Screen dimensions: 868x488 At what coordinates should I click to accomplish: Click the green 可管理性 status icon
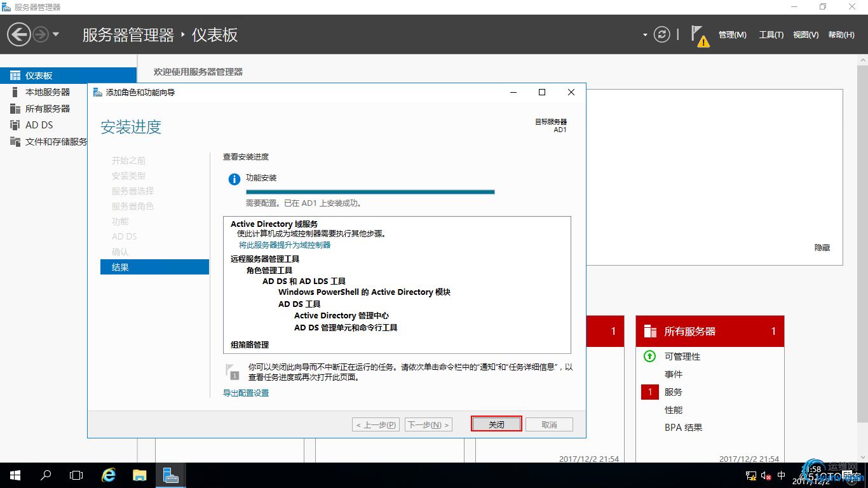(x=649, y=356)
